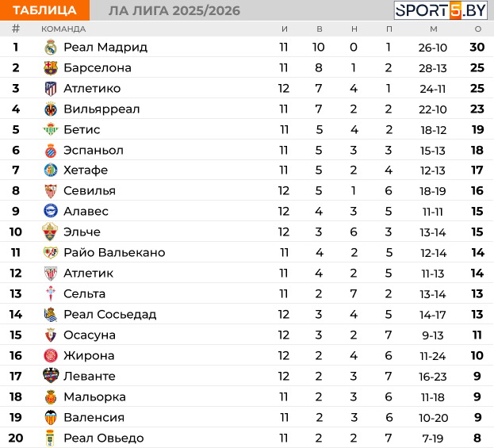Open the Хетафе team name link
494x448 pixels.
coord(86,170)
